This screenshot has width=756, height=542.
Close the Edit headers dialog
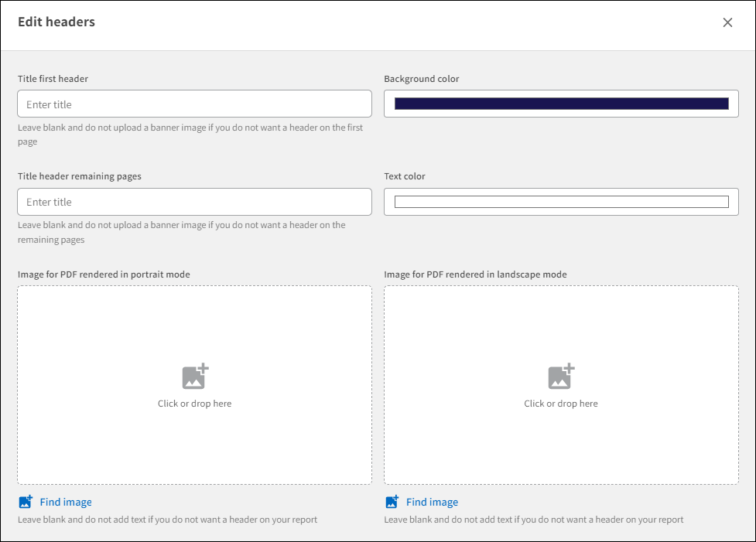(x=727, y=22)
